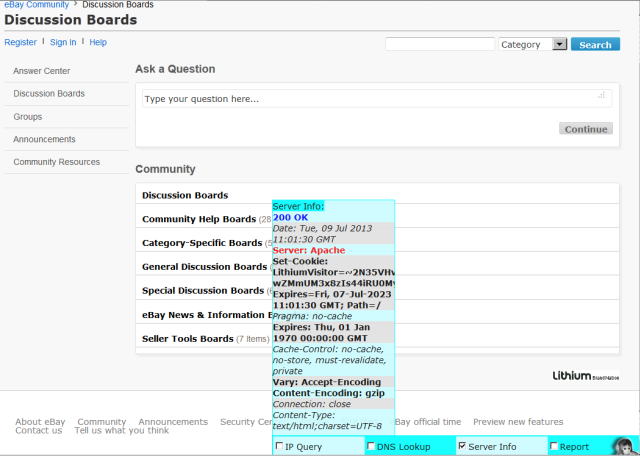Open Community Resources sidebar item
The height and width of the screenshot is (456, 640).
coord(57,162)
